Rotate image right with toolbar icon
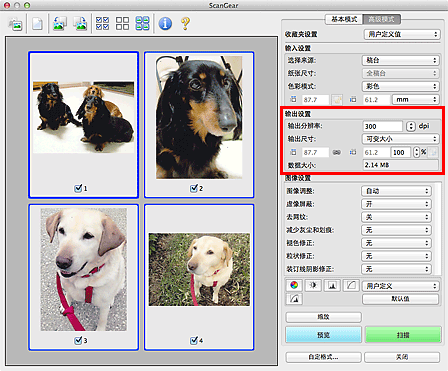Image resolution: width=448 pixels, height=371 pixels. tap(80, 24)
